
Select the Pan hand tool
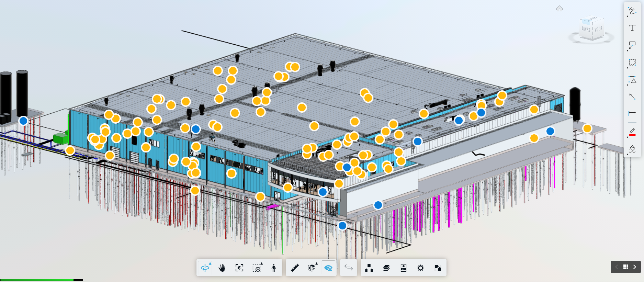click(222, 268)
